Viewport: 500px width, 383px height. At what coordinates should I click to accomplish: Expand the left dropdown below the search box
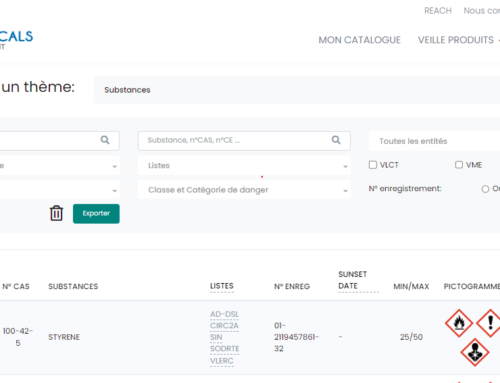(x=59, y=165)
